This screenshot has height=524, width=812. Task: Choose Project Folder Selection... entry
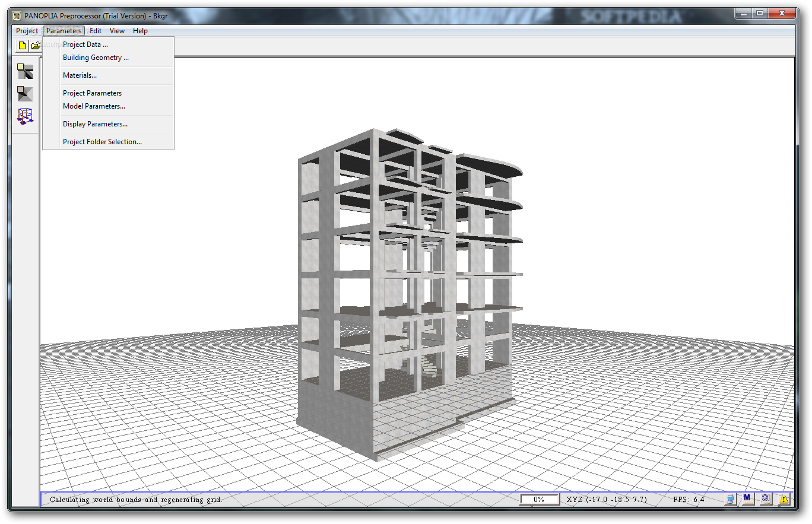pyautogui.click(x=108, y=142)
